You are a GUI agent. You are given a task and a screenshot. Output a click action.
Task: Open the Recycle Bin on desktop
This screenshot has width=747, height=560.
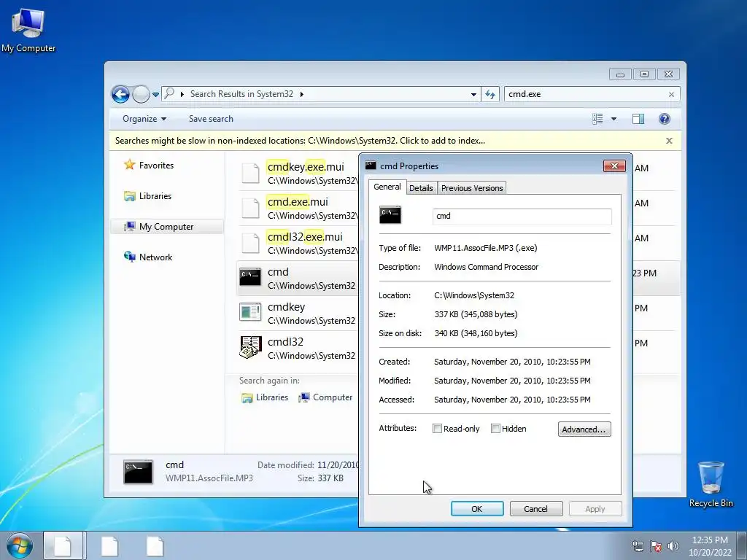coord(711,484)
